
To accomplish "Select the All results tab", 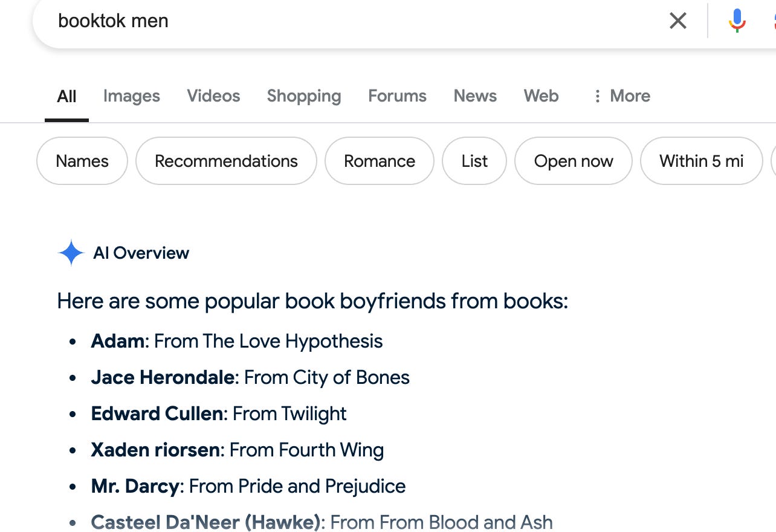I will pos(66,96).
